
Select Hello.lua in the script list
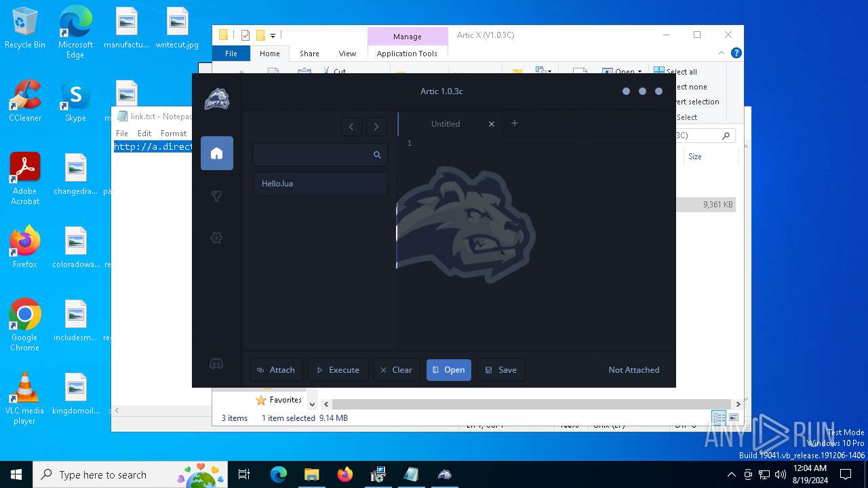(x=321, y=184)
